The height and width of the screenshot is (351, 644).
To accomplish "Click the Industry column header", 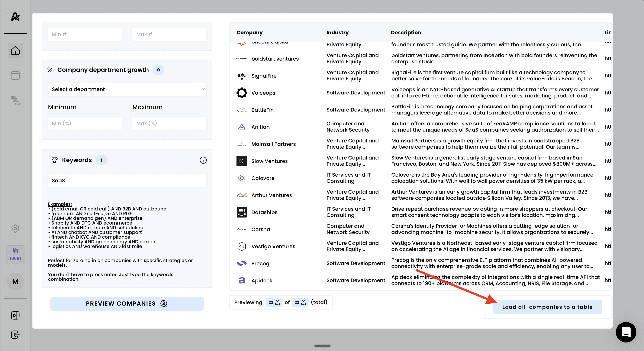I will (x=337, y=32).
